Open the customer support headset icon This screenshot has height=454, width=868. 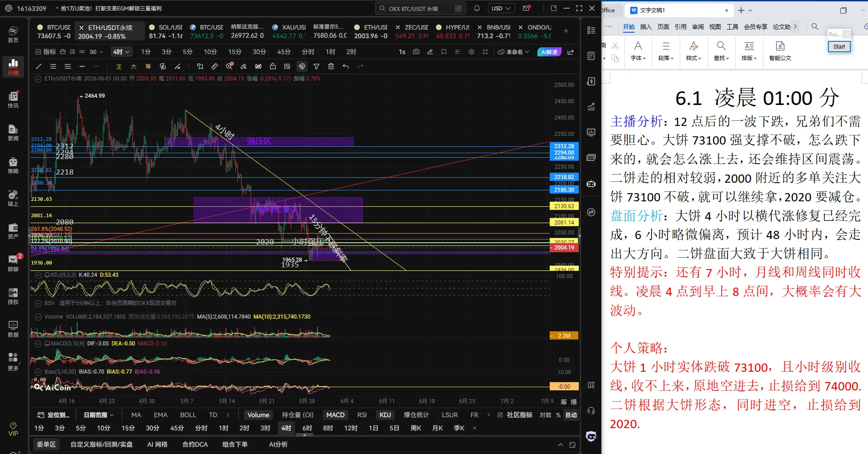[591, 411]
